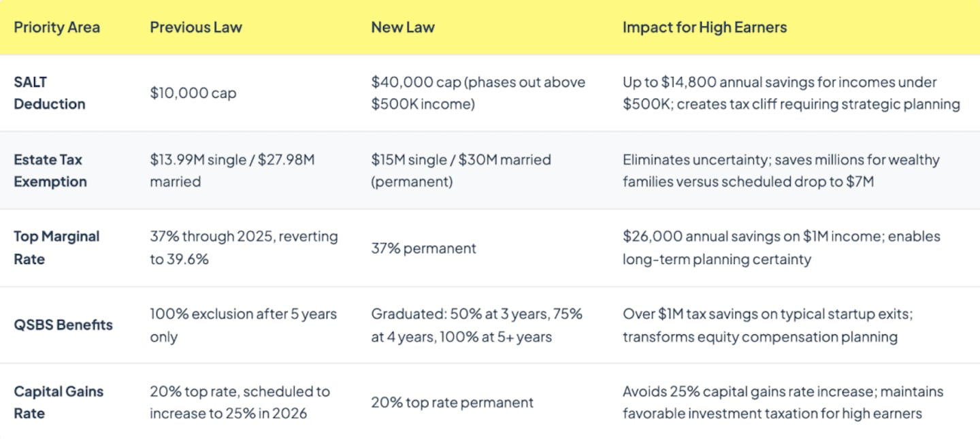Click the 100% exclusion after 5 years cell
Viewport: 980px width, 439px height.
point(243,325)
